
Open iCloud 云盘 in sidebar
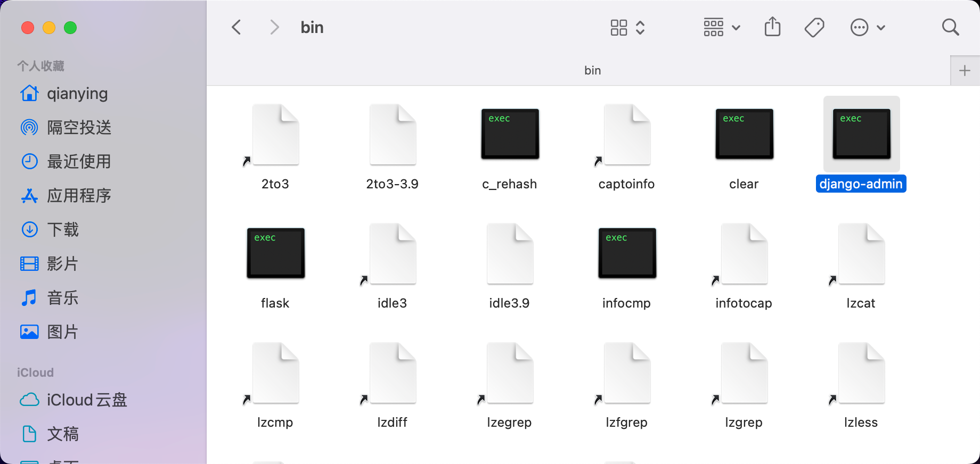tap(73, 400)
